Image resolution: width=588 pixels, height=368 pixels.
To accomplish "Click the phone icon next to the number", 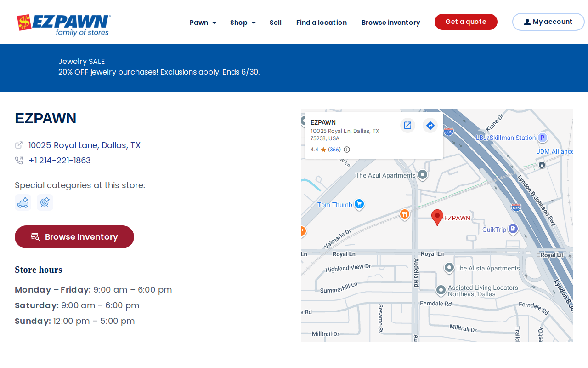I will tap(19, 161).
